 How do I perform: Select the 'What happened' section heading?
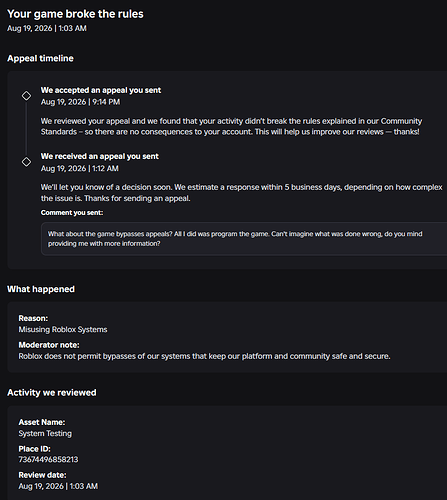41,289
